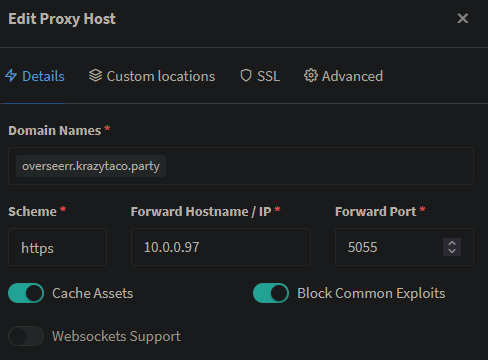Switch to the Custom locations tab
Image resolution: width=488 pixels, height=360 pixels.
coord(152,76)
